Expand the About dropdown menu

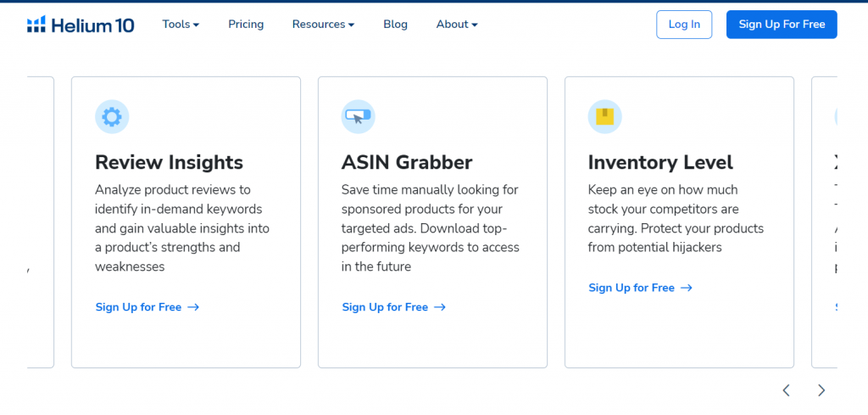(457, 25)
